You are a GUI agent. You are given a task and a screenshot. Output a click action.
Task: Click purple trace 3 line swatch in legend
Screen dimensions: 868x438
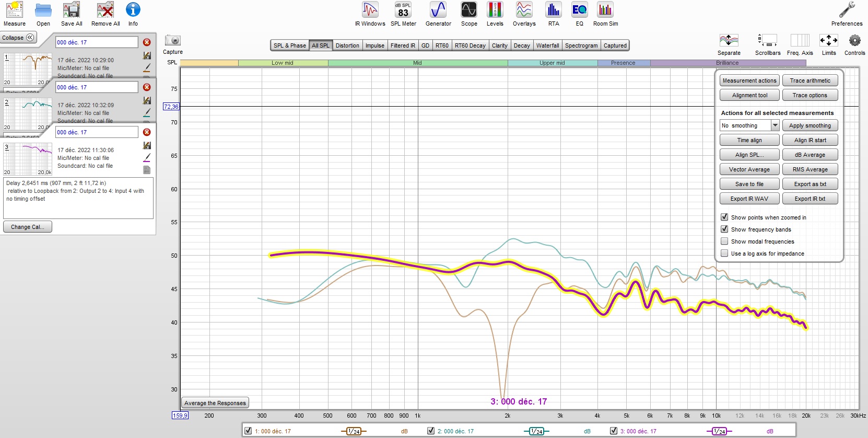[x=719, y=431]
